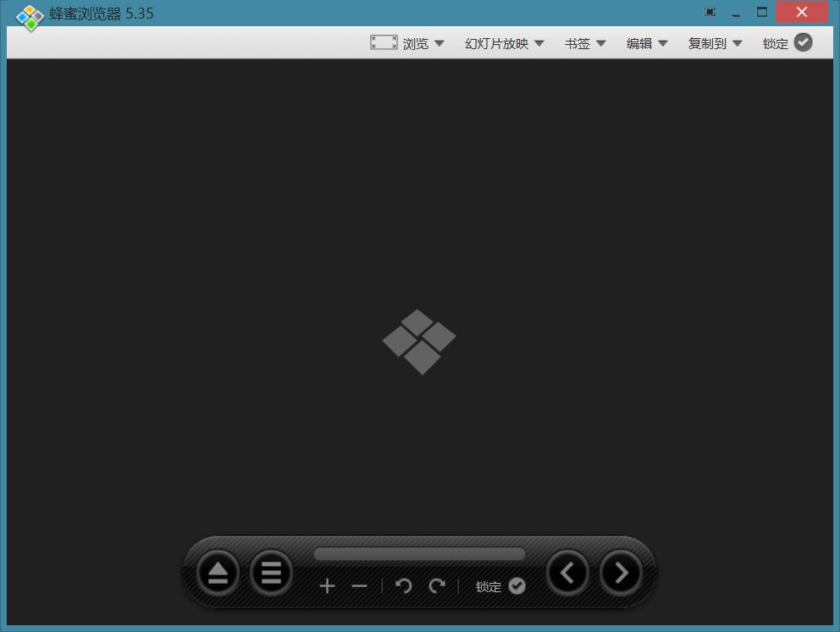840x632 pixels.
Task: Go to previous image arrow
Action: [x=567, y=573]
